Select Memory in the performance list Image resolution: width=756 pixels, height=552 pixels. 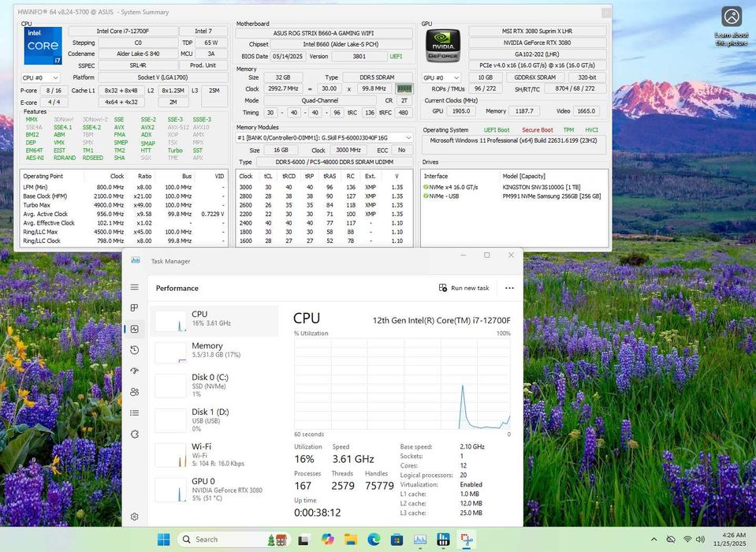pyautogui.click(x=214, y=352)
